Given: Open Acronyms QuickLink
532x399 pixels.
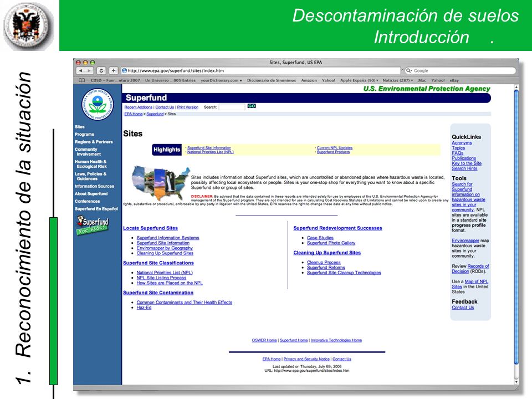Looking at the screenshot, I should (x=462, y=143).
